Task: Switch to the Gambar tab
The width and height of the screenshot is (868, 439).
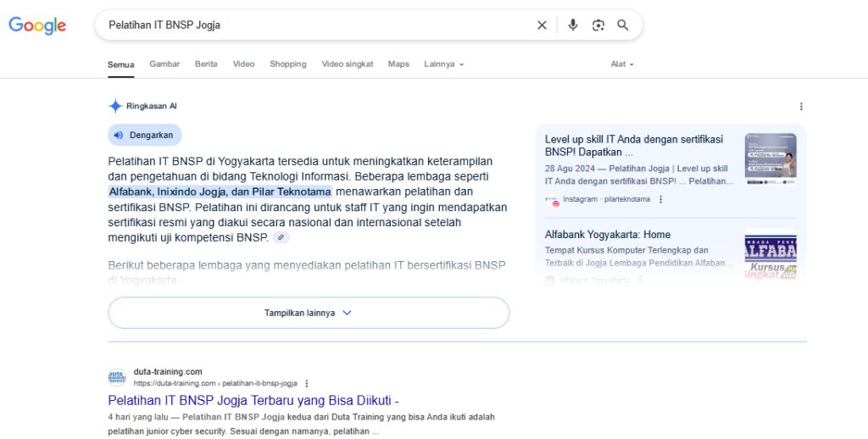Action: [x=164, y=64]
